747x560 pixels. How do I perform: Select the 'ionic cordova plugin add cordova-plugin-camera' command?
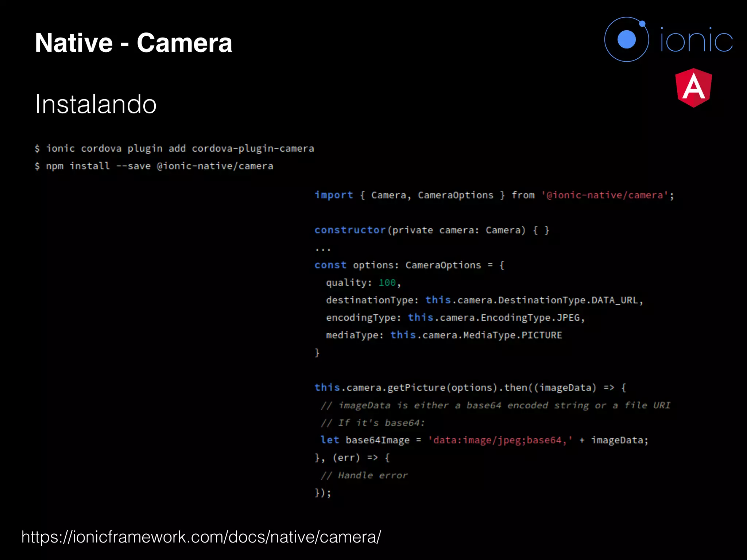pos(174,149)
